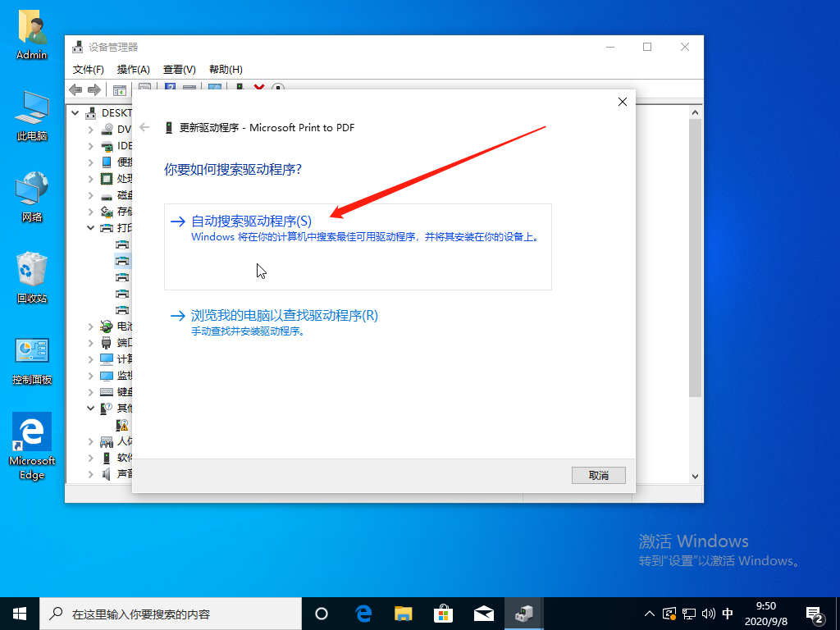Expand the 键盘 category
The image size is (840, 630).
(x=90, y=392)
